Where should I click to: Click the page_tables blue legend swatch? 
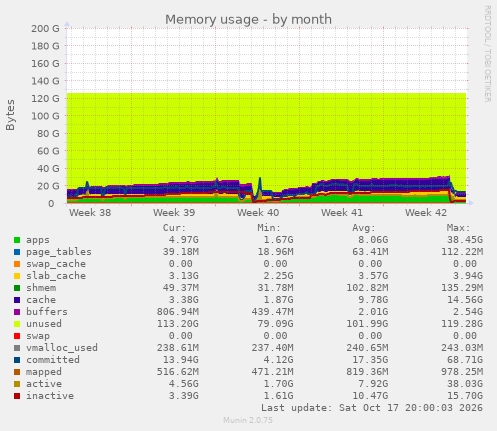point(17,252)
